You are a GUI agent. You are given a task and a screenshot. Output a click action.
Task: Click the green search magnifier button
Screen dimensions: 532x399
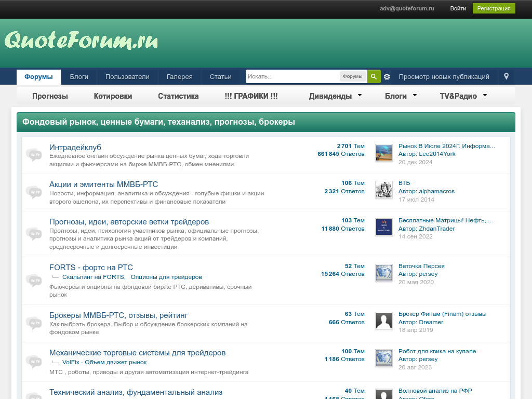374,76
